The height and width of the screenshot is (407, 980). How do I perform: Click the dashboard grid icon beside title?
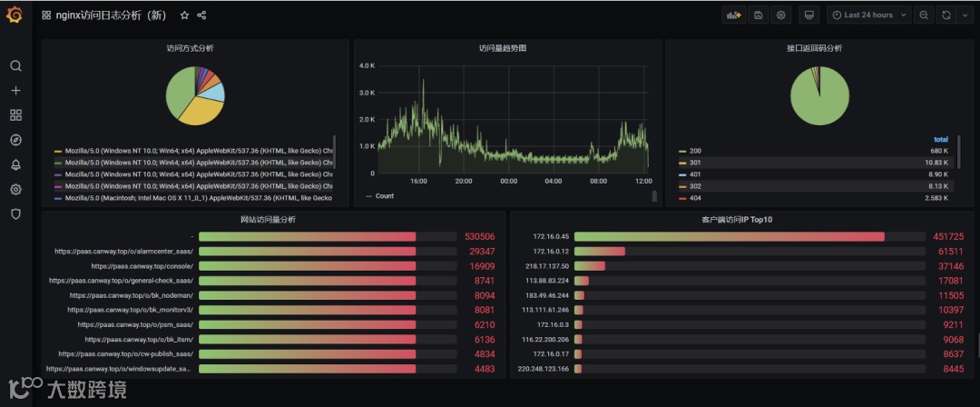[x=46, y=15]
